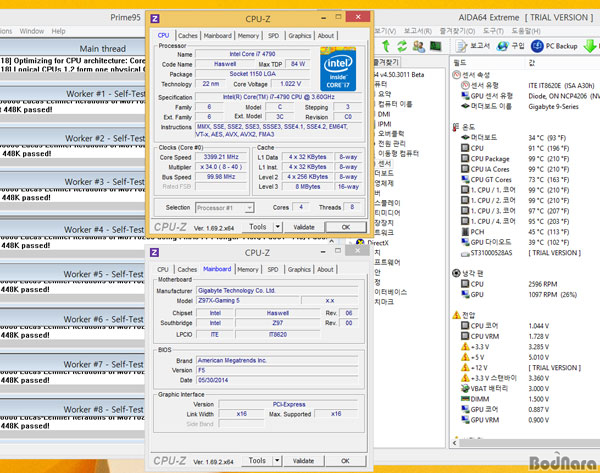Screen dimensions: 600x473
Task: Click the AIDA64 green up arrow icon
Action: (386, 46)
